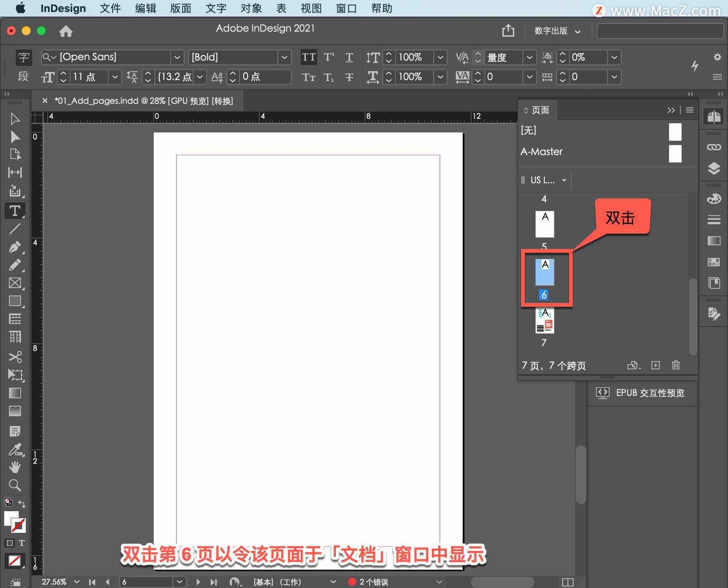728x588 pixels.
Task: Select the Pen tool
Action: (14, 247)
